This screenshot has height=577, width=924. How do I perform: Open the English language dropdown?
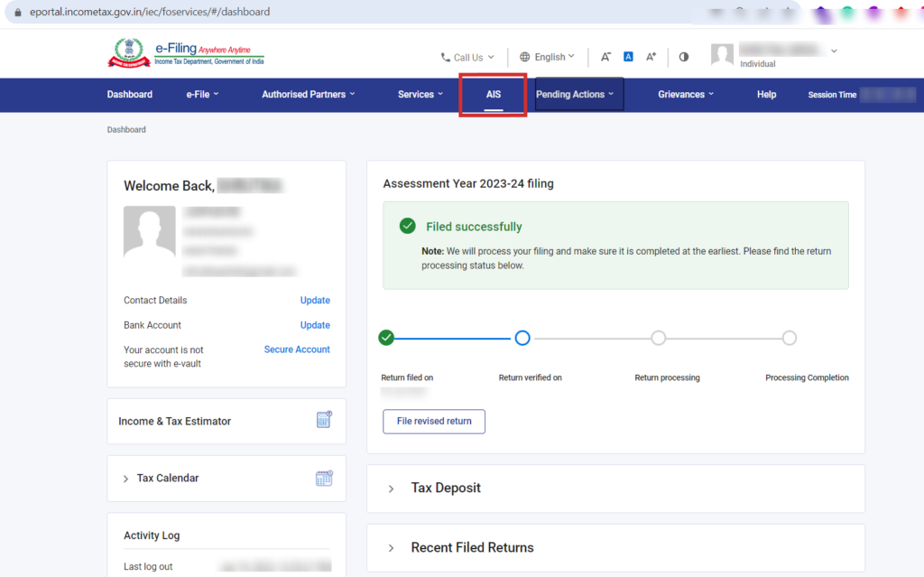tap(548, 56)
